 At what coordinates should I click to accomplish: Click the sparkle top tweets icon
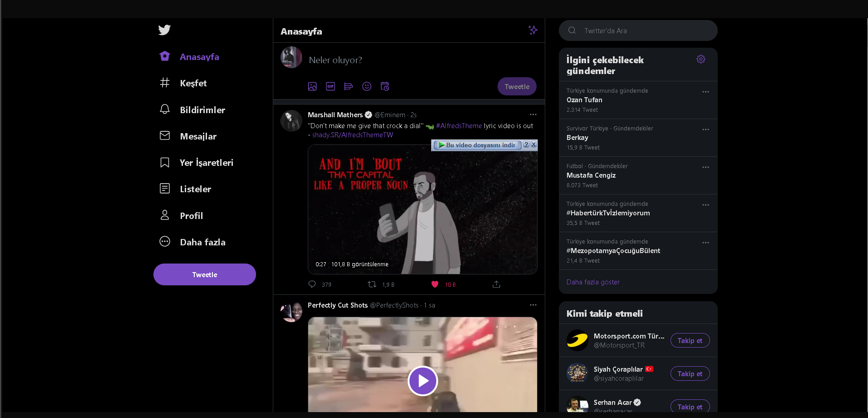pos(533,30)
